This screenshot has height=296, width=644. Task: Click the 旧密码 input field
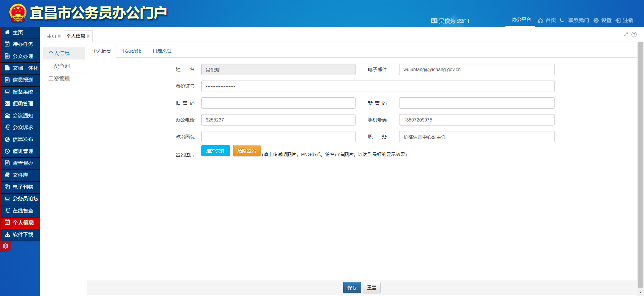point(278,103)
